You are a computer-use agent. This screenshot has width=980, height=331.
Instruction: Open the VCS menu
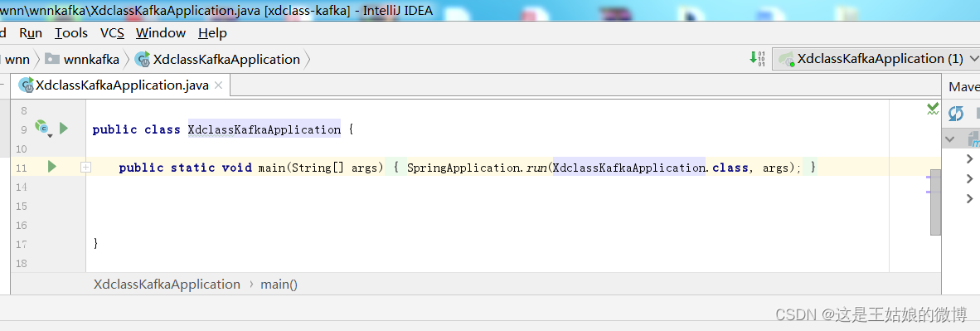pos(112,32)
